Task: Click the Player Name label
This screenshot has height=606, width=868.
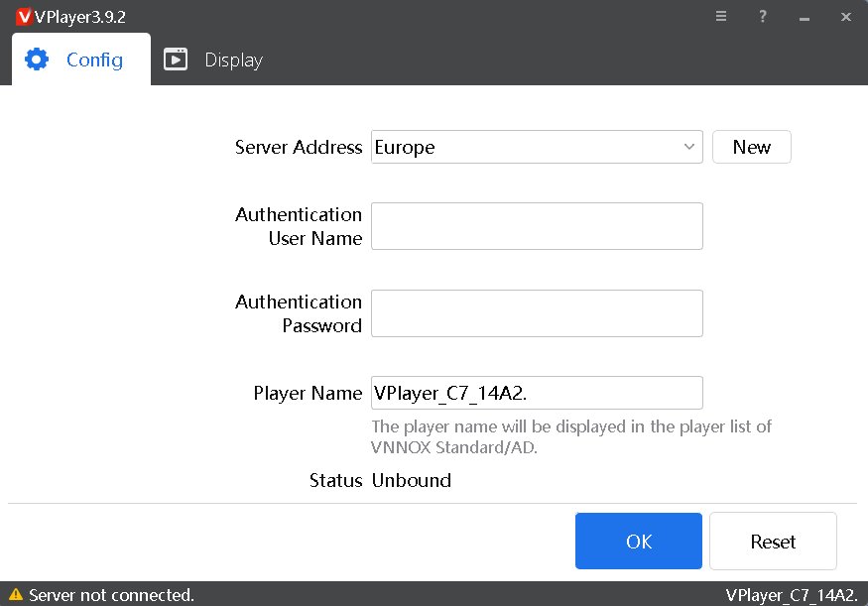Action: [x=308, y=393]
